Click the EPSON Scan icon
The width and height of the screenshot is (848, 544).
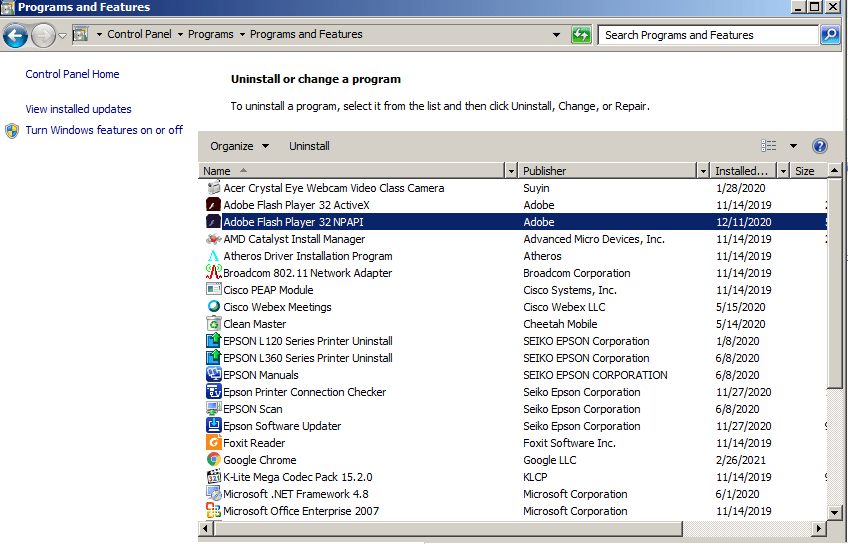214,409
